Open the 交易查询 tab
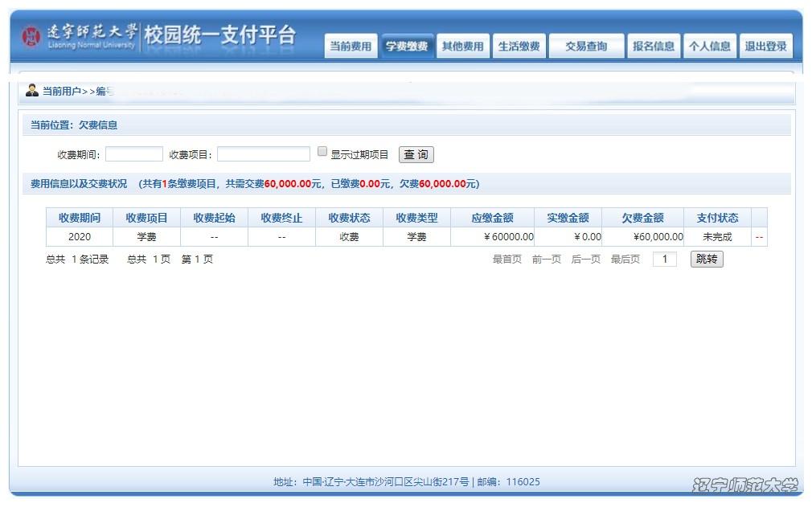The width and height of the screenshot is (812, 507). coord(586,47)
